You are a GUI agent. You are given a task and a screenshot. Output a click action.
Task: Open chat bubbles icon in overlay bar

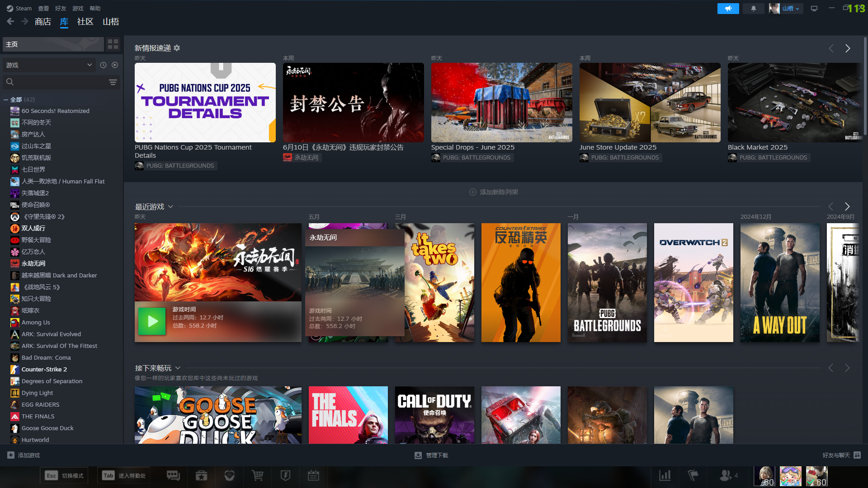[x=173, y=475]
